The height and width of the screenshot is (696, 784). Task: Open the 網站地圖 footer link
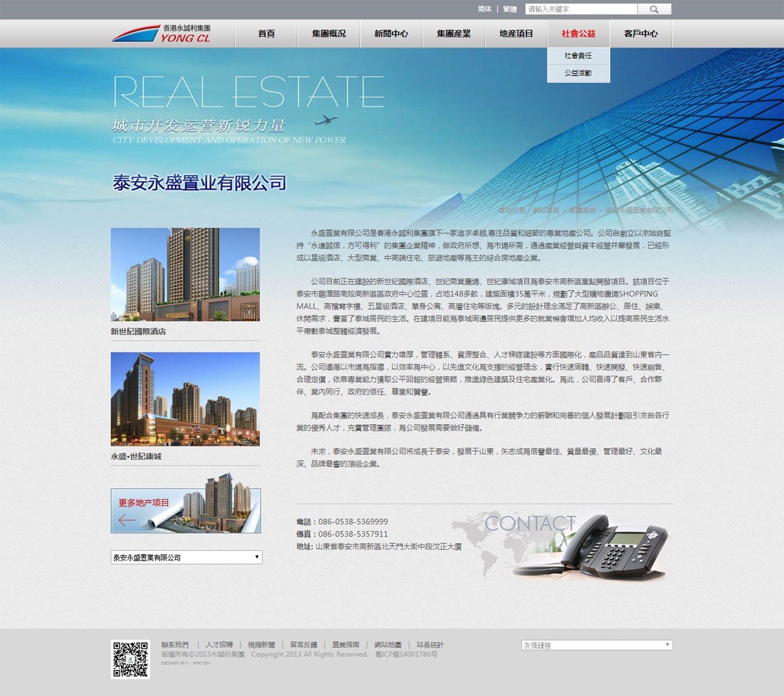click(x=388, y=644)
